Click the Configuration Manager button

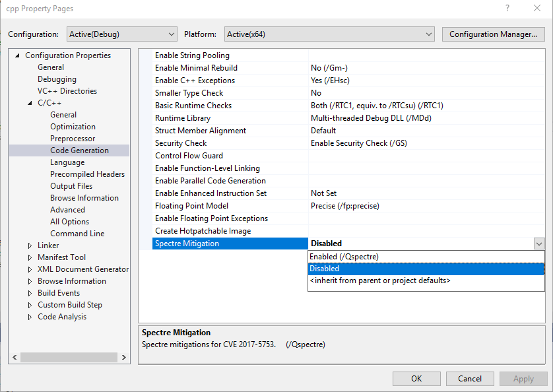(493, 34)
